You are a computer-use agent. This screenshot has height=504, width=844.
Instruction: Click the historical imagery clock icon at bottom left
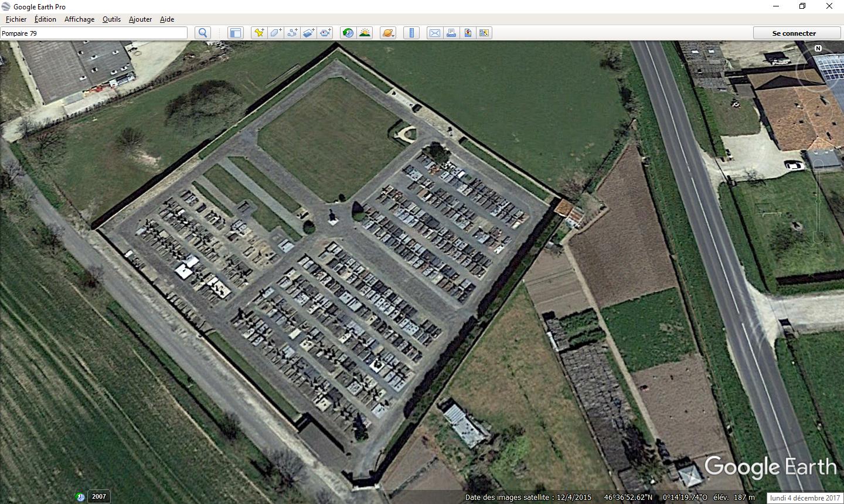[80, 497]
